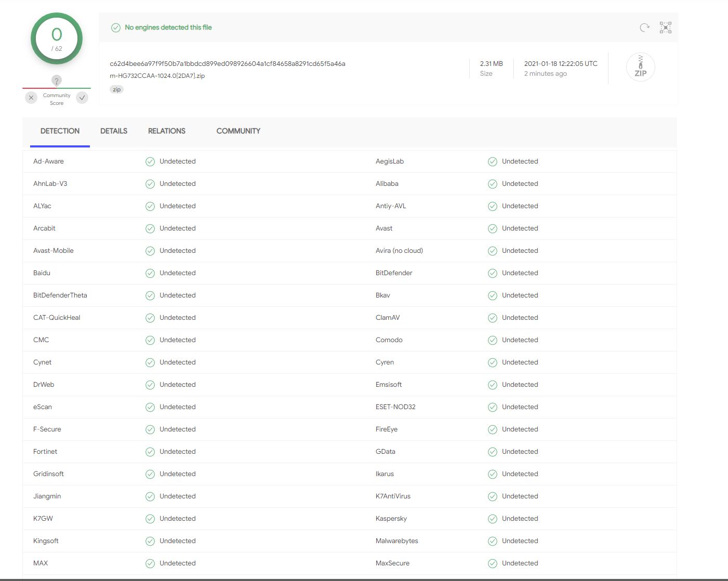Click Antiy-AVL's undetected check icon
728x581 pixels.
(x=493, y=206)
